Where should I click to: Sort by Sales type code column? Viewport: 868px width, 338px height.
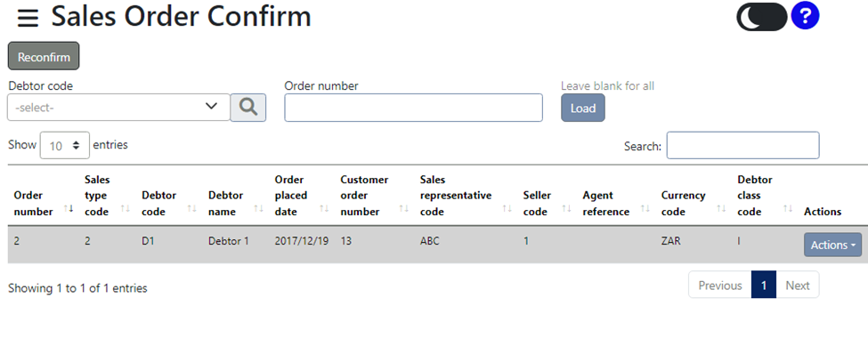click(107, 196)
